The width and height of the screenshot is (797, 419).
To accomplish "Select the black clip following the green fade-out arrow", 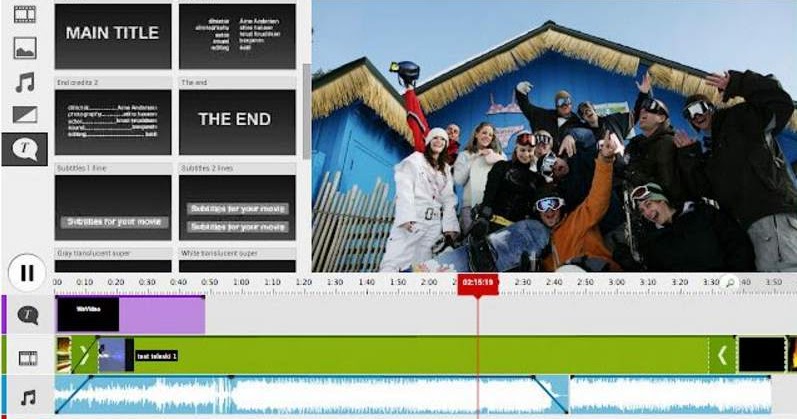I will [x=761, y=354].
